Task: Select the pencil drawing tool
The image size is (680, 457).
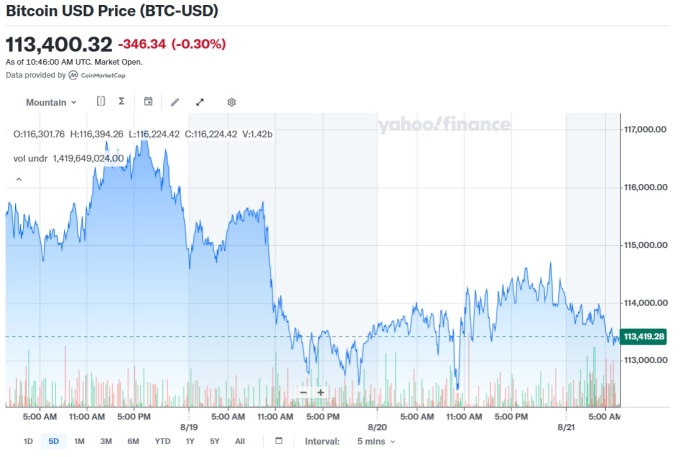Action: (x=175, y=102)
